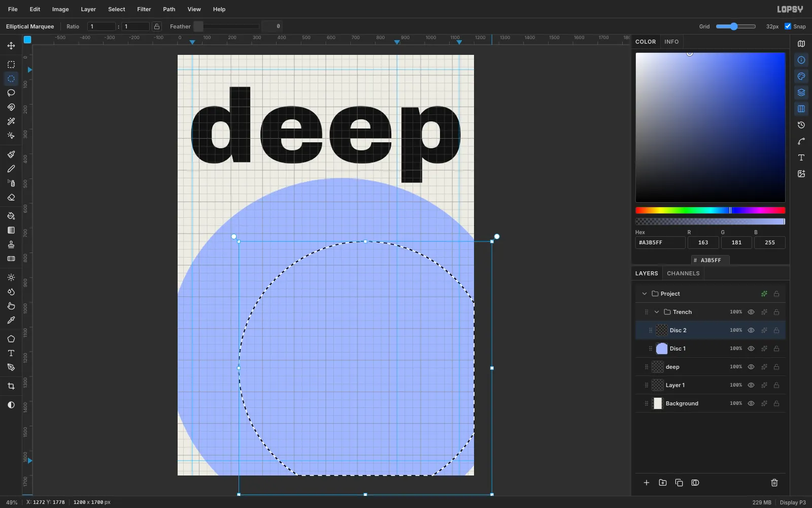Collapse the Project group
812x508 pixels.
pos(645,294)
